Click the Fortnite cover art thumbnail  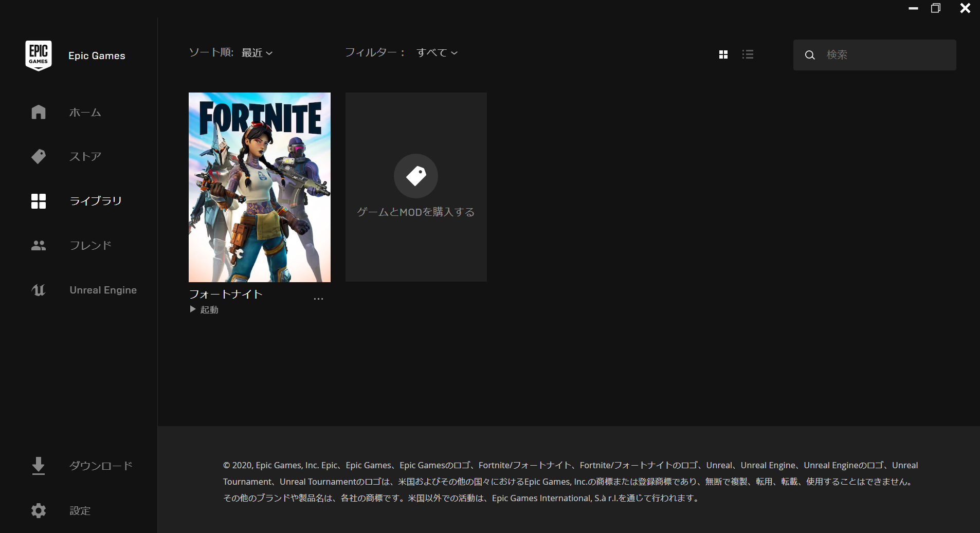click(x=260, y=187)
